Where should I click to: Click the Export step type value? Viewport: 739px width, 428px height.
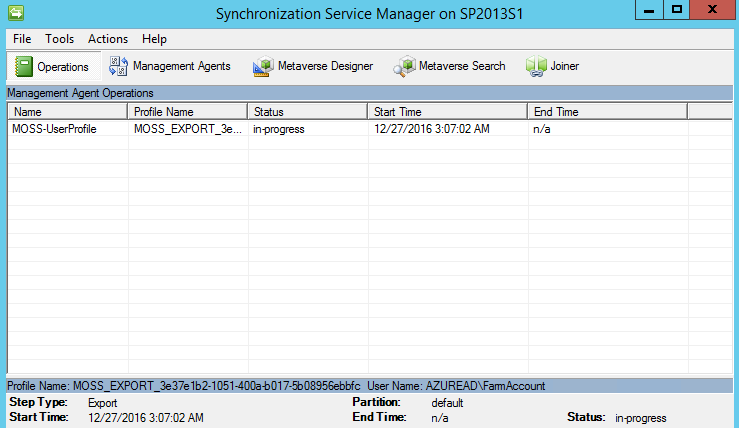(x=102, y=403)
